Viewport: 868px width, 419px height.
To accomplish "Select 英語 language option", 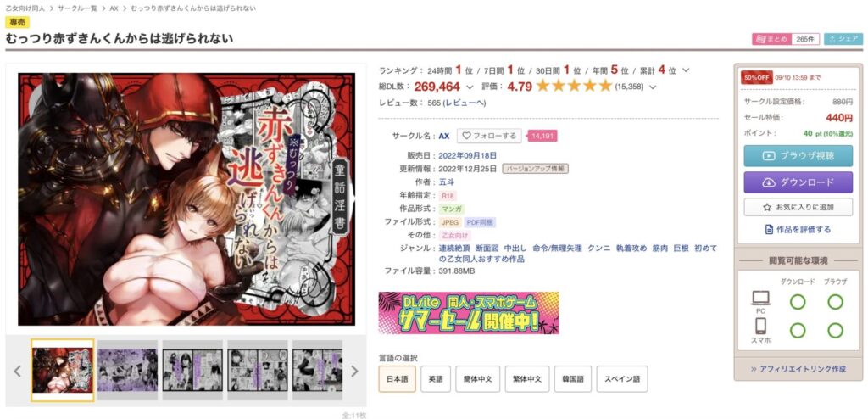I will [x=436, y=379].
